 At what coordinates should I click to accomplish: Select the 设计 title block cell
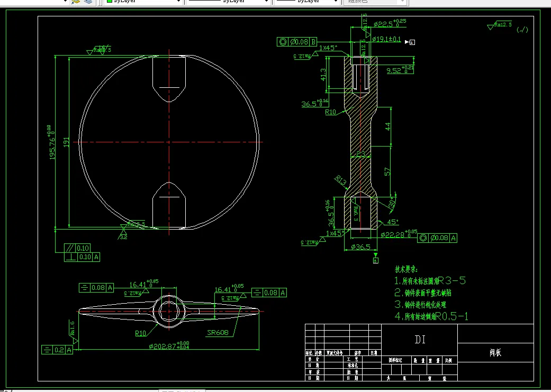tap(314, 359)
